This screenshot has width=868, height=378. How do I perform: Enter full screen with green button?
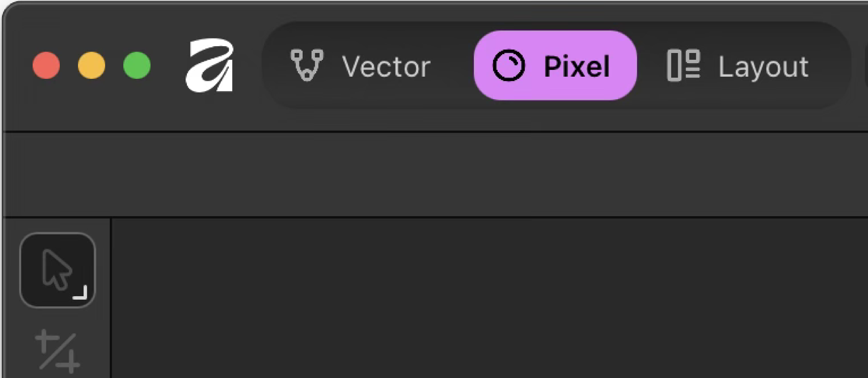click(x=137, y=65)
